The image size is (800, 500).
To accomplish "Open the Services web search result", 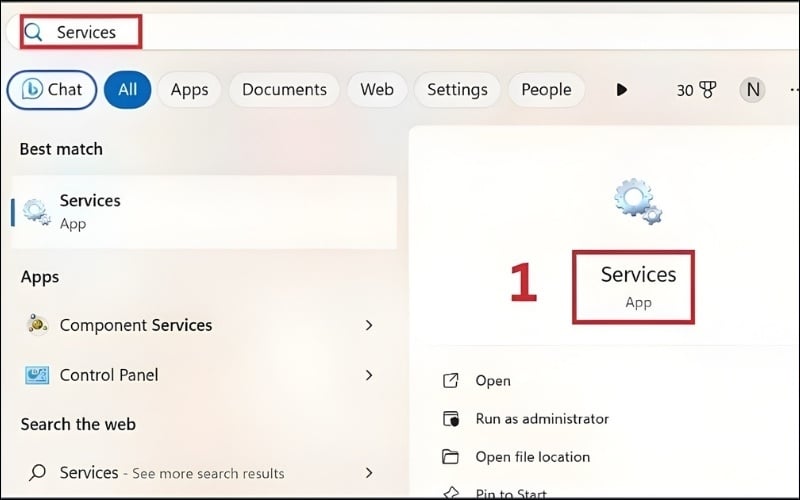I will pyautogui.click(x=202, y=473).
